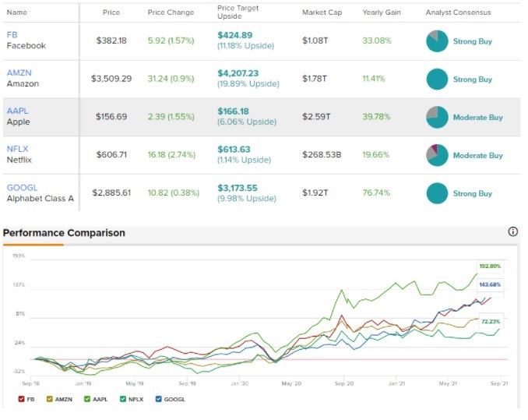Click Apple's analyst consensus pie chart
528x420 pixels.
[437, 117]
